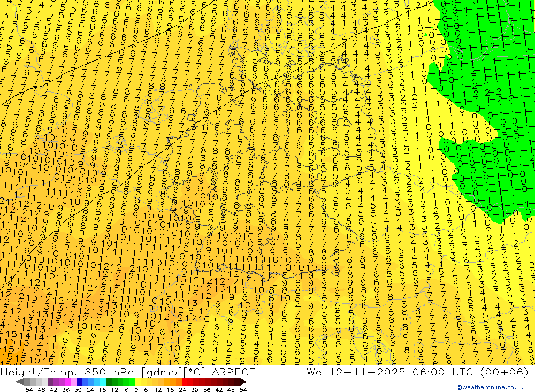Click the [gdmp] unit label in title
The height and width of the screenshot is (392, 535).
[x=162, y=372]
